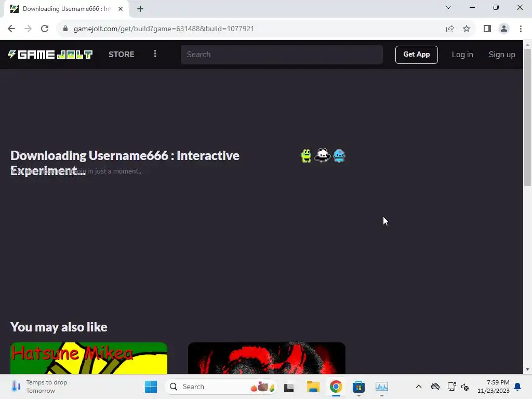Viewport: 532px width, 399px height.
Task: Reload the current page
Action: tap(45, 29)
